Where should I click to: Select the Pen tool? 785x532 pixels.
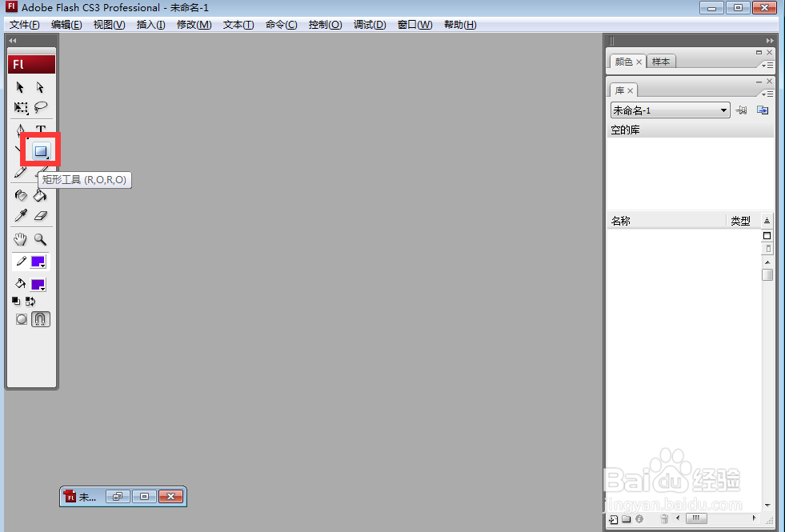pyautogui.click(x=20, y=130)
